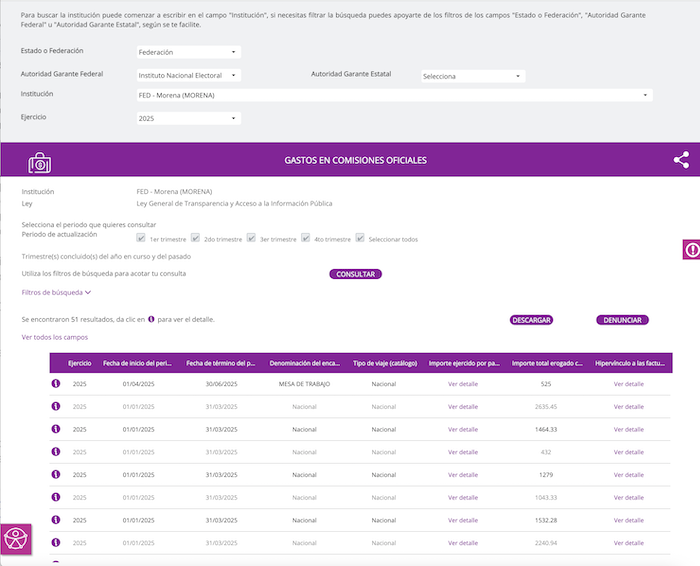700x566 pixels.
Task: Open the Estado o Federación dropdown
Action: pos(188,52)
